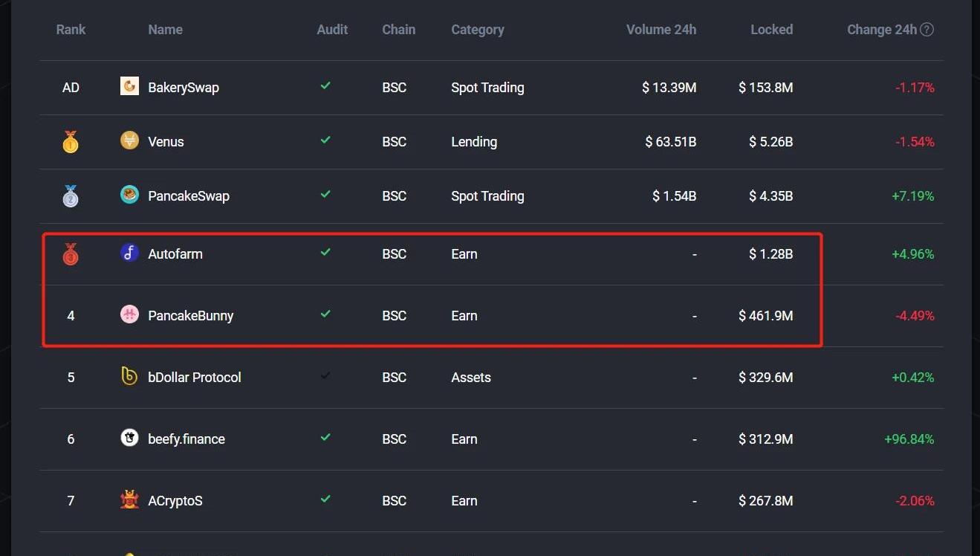Open the Venus project name link
This screenshot has height=556, width=980.
166,141
